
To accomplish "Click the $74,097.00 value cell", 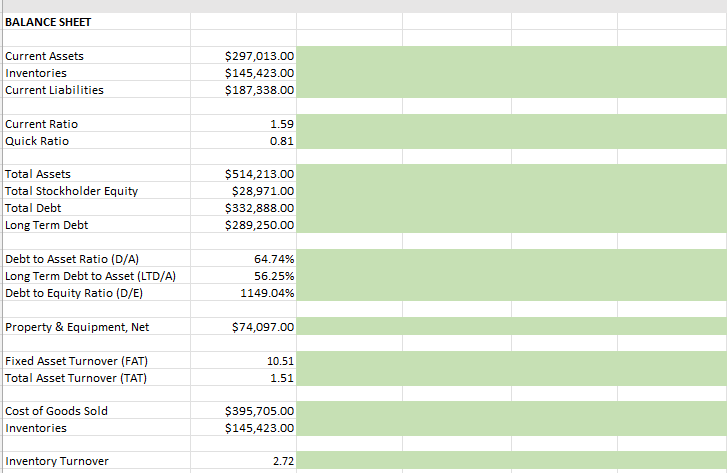I will click(x=243, y=326).
